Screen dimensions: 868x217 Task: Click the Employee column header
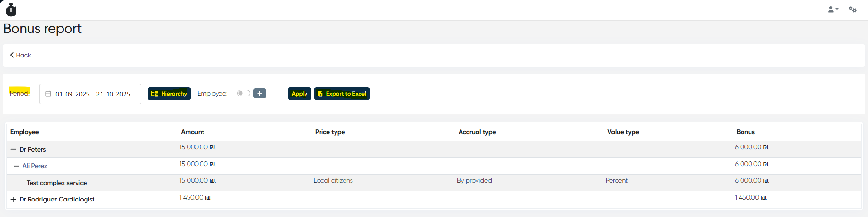pos(24,132)
